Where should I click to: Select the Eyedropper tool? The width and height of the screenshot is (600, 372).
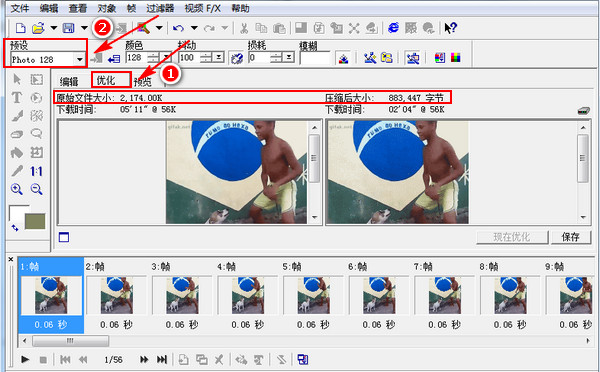[17, 171]
